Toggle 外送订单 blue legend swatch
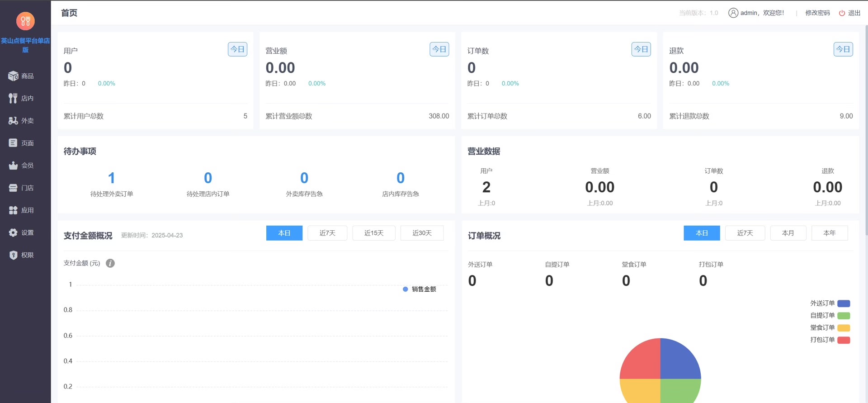Viewport: 868px width, 403px height. coord(844,303)
